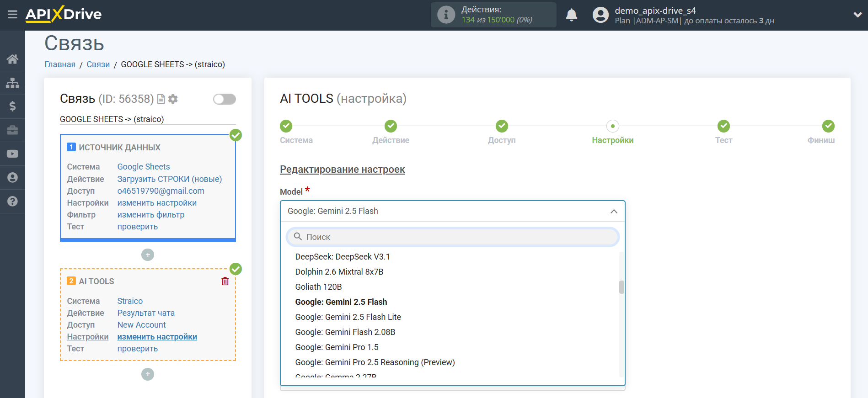Open connection settings gear icon

[173, 99]
